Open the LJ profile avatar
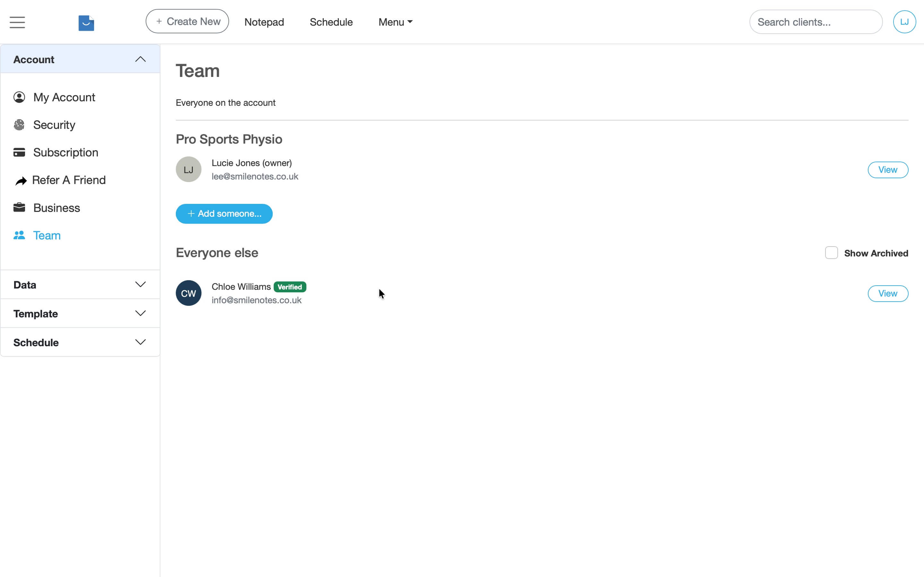This screenshot has height=577, width=924. (904, 21)
